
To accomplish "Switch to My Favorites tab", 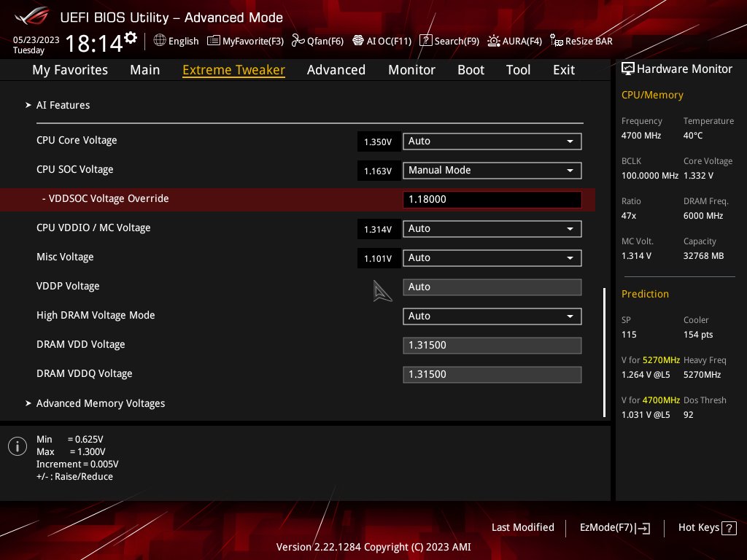I will [x=70, y=70].
